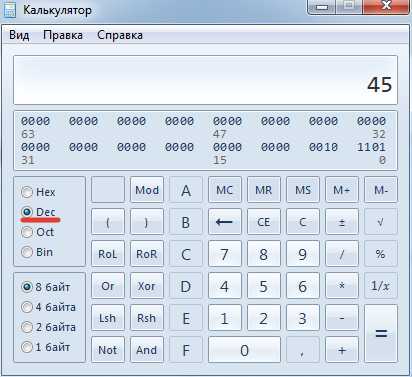This screenshot has width=412, height=377.
Task: Click the hex digit E button
Action: click(x=186, y=318)
